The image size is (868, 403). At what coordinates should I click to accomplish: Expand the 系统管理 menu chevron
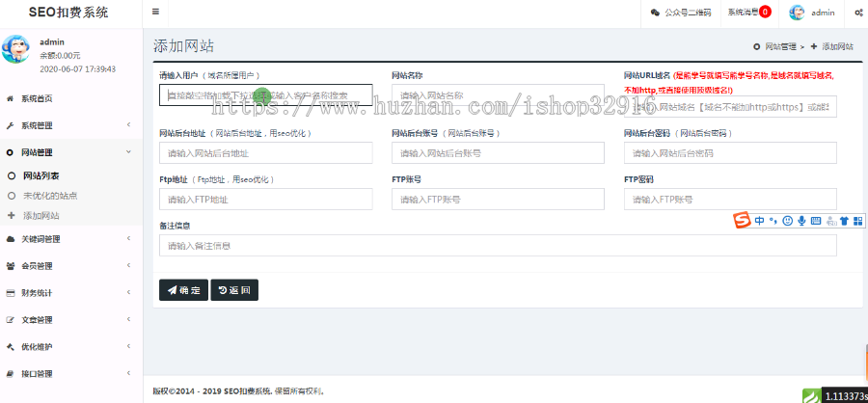tap(128, 125)
